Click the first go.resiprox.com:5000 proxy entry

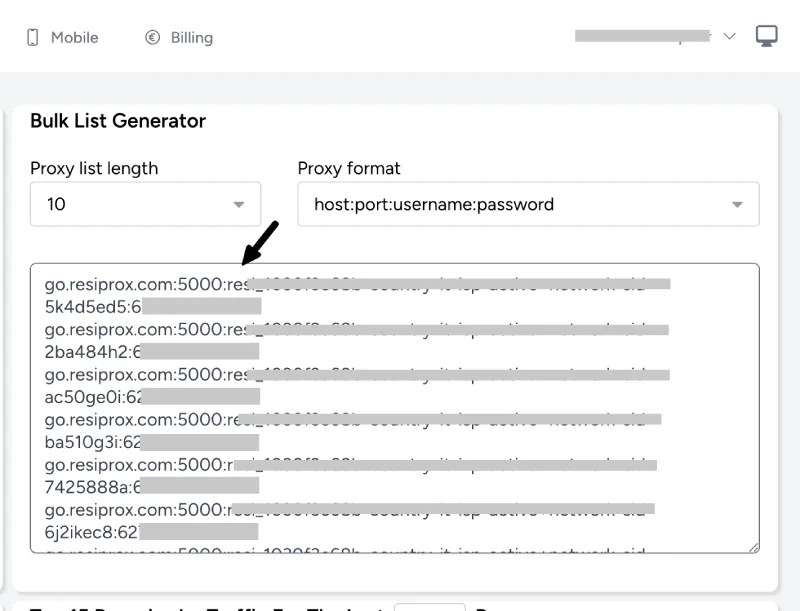(140, 284)
